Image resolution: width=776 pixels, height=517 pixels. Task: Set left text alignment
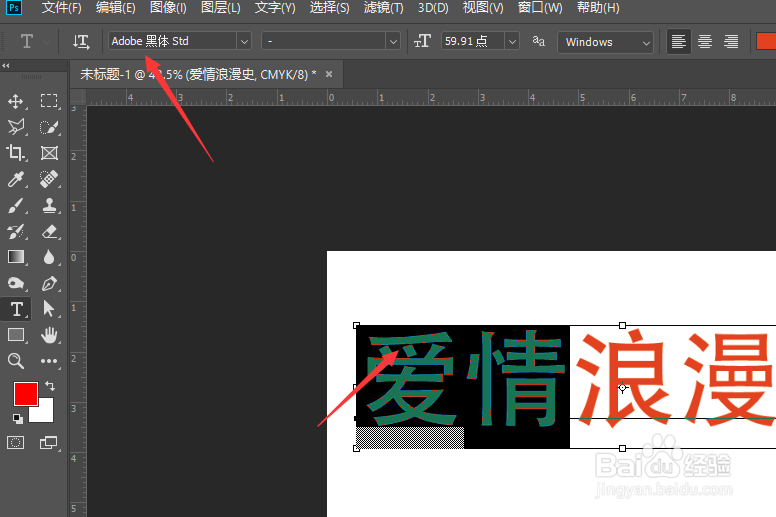(x=679, y=42)
